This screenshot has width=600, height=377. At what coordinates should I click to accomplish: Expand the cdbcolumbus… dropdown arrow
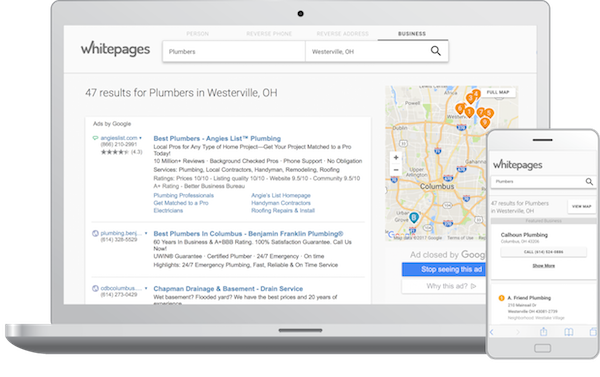click(146, 288)
